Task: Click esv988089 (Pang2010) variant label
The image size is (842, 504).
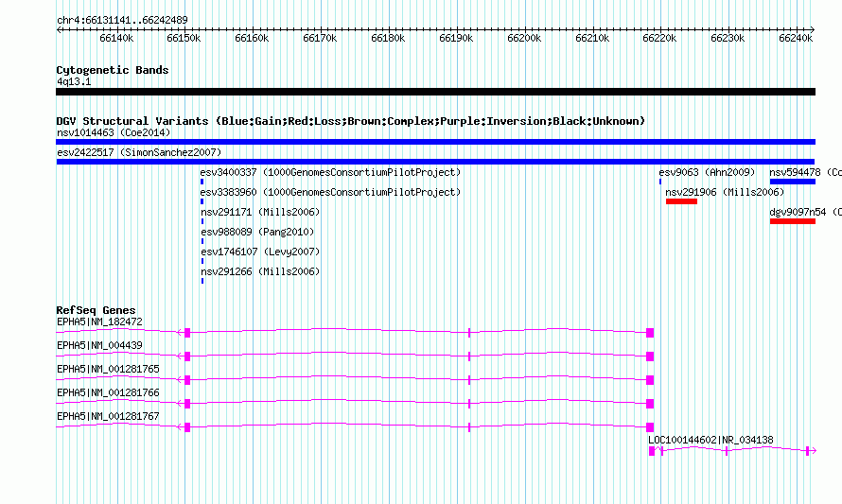Action: 257,232
